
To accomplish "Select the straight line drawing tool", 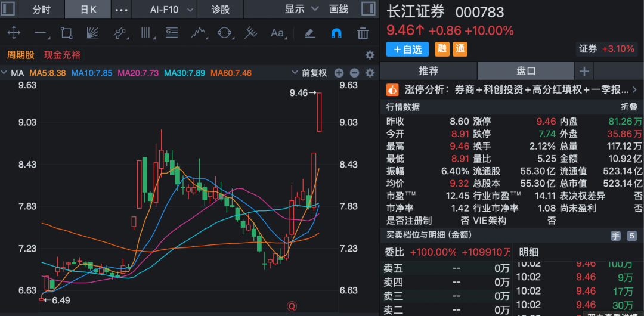I will pyautogui.click(x=42, y=33).
